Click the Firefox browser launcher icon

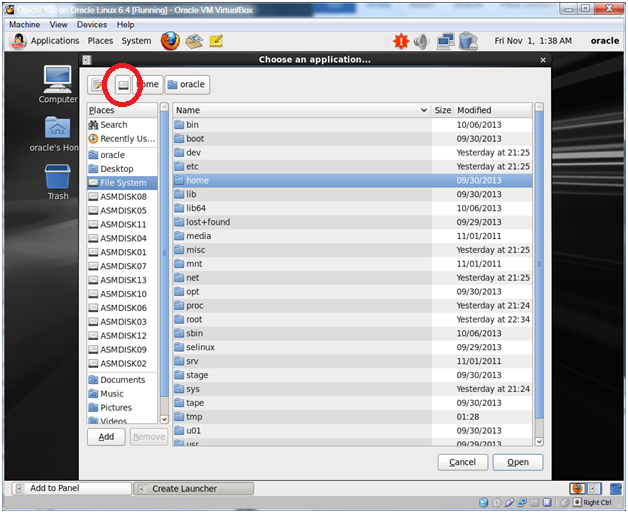point(169,41)
